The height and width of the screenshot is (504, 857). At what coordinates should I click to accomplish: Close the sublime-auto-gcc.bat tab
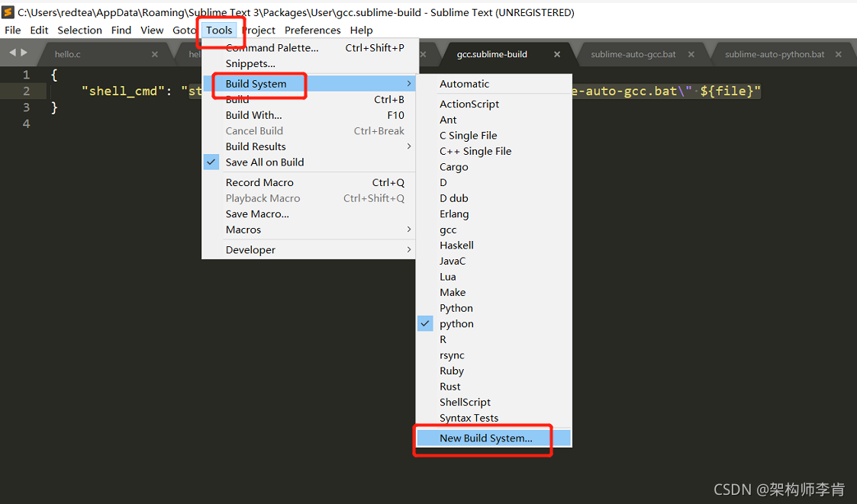(691, 54)
